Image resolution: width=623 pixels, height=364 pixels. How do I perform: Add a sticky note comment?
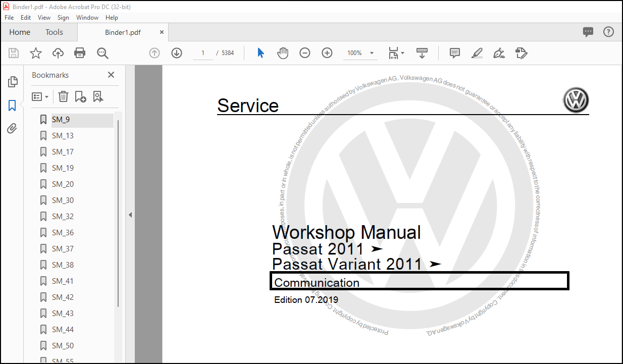[455, 53]
